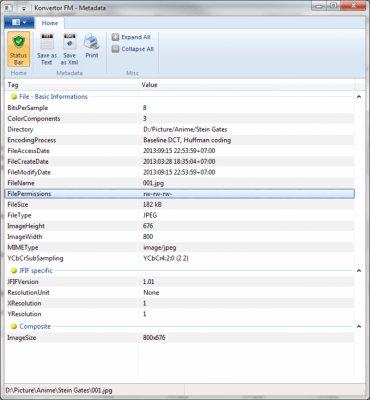
Task: Select the ResolutionUnit row
Action: [179, 292]
